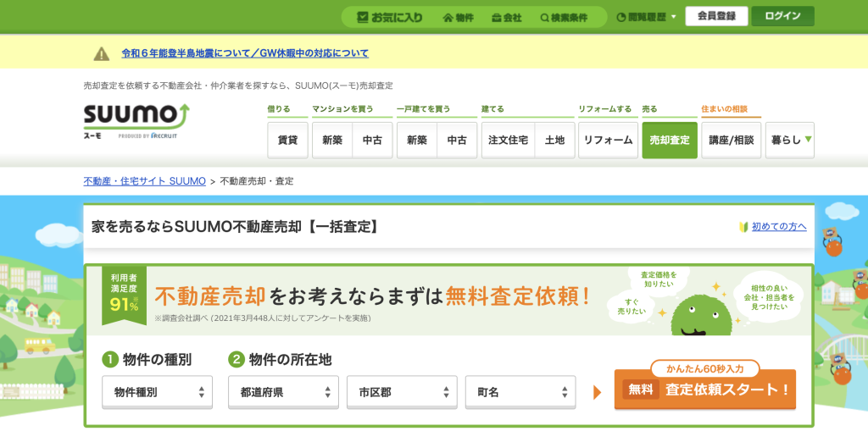Image resolution: width=868 pixels, height=442 pixels.
Task: Click the 住まいの相談 category label
Action: tap(724, 109)
